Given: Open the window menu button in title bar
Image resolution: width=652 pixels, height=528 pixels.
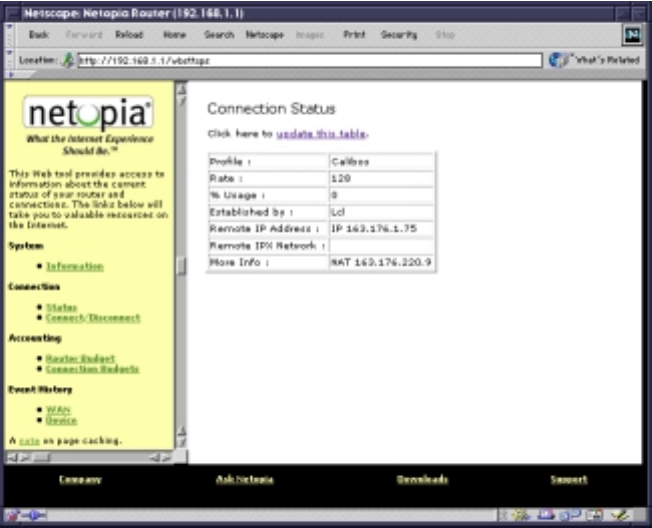Looking at the screenshot, I should pos(13,14).
